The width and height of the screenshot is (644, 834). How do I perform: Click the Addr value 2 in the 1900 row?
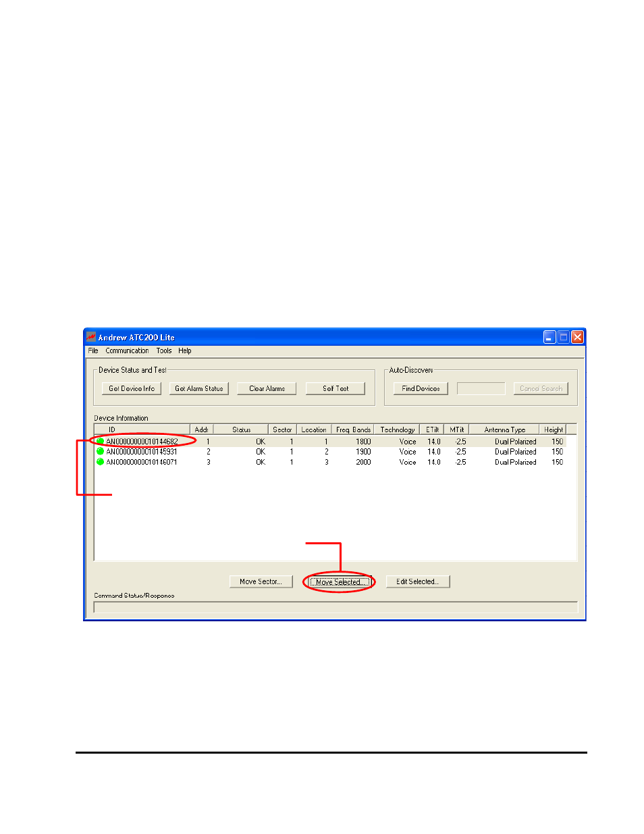(209, 452)
